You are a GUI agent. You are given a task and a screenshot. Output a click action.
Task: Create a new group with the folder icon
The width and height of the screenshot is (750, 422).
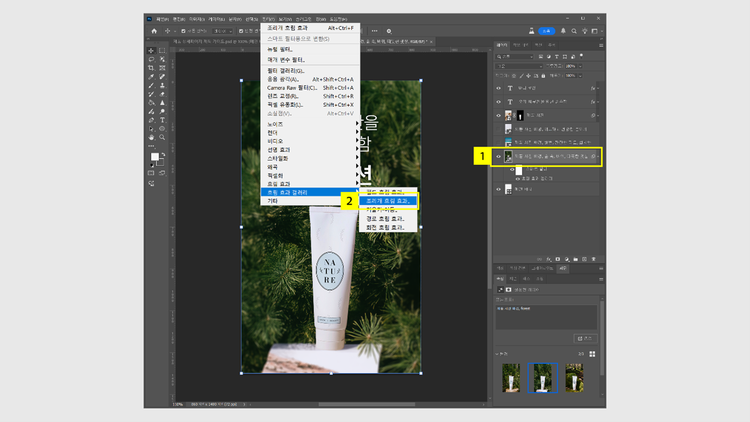click(575, 259)
